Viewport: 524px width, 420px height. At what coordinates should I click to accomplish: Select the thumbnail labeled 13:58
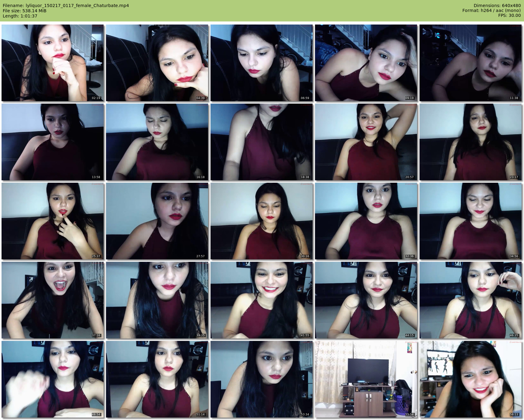(52, 142)
